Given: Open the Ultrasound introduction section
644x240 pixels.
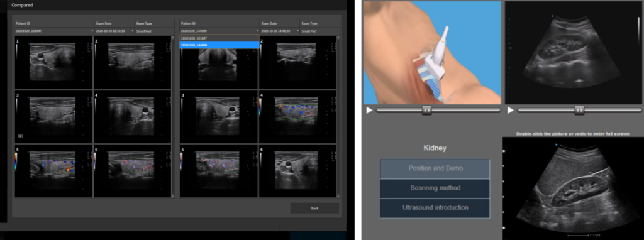Looking at the screenshot, I should pyautogui.click(x=435, y=208).
